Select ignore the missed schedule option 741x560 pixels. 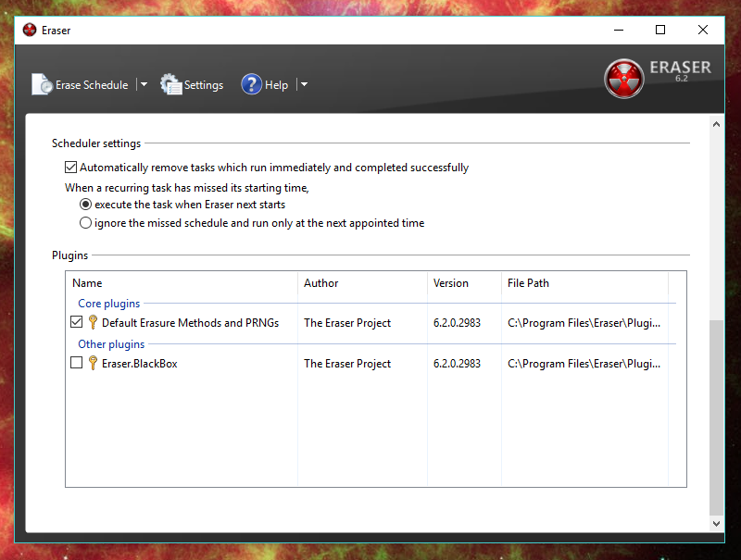[85, 223]
